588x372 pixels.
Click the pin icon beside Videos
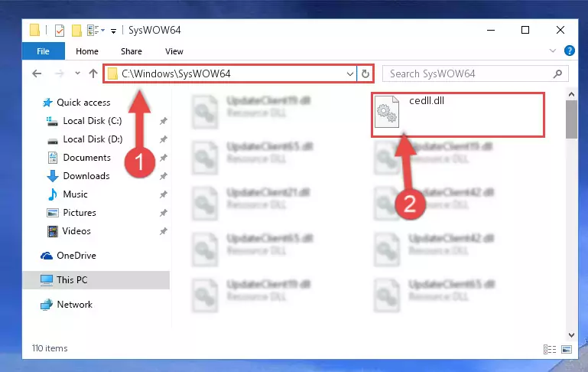[163, 231]
